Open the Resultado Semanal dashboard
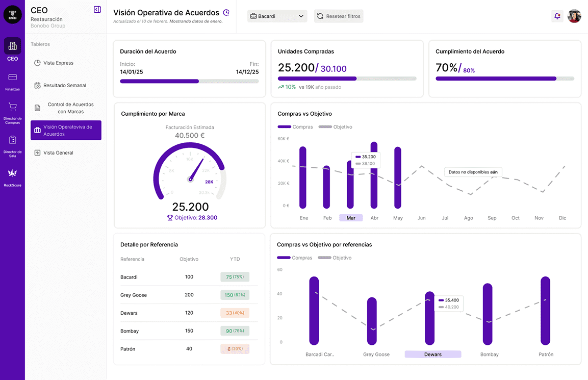The height and width of the screenshot is (380, 588). coord(64,86)
